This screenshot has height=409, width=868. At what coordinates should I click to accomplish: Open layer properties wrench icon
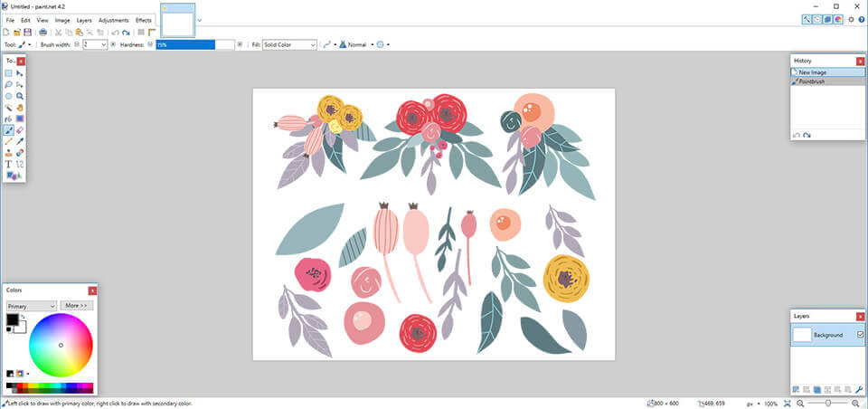(859, 389)
